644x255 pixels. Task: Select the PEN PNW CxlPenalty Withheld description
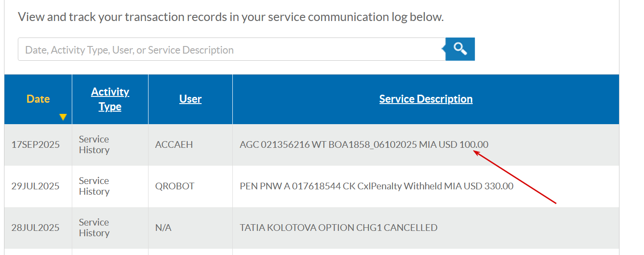point(376,186)
